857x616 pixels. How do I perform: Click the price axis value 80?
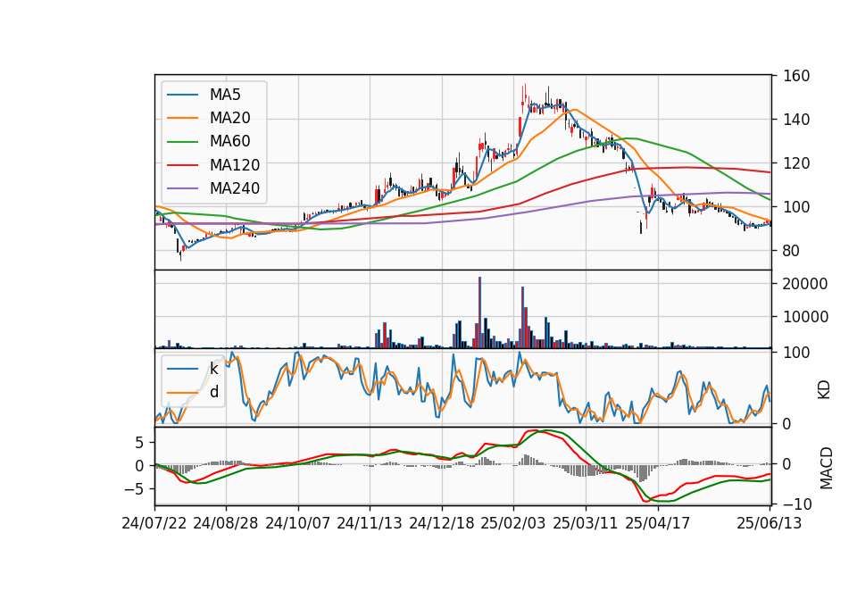click(x=792, y=251)
